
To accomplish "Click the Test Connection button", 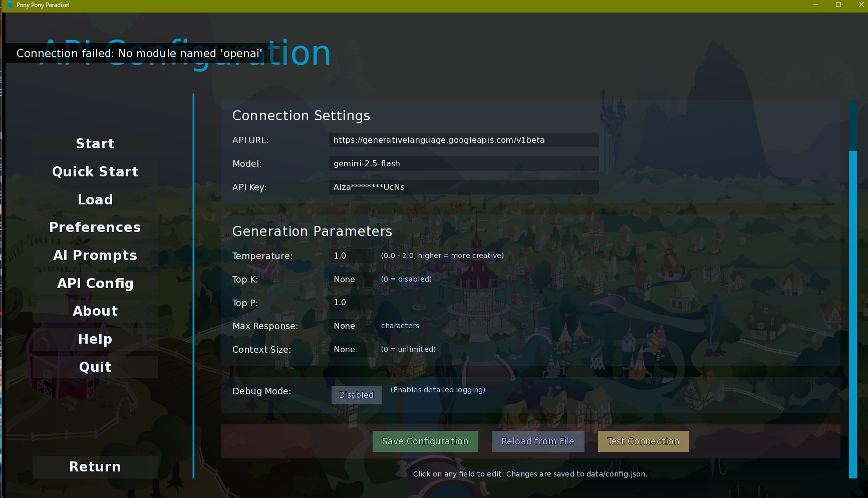I will pyautogui.click(x=643, y=441).
